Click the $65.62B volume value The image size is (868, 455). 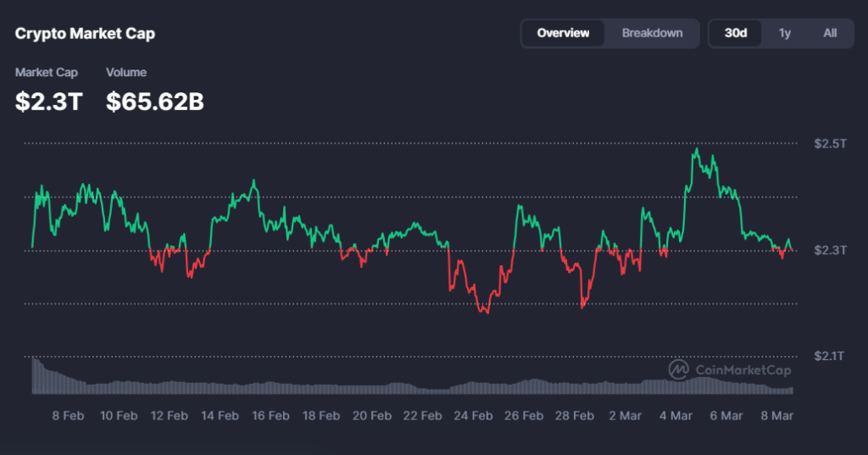coord(154,102)
